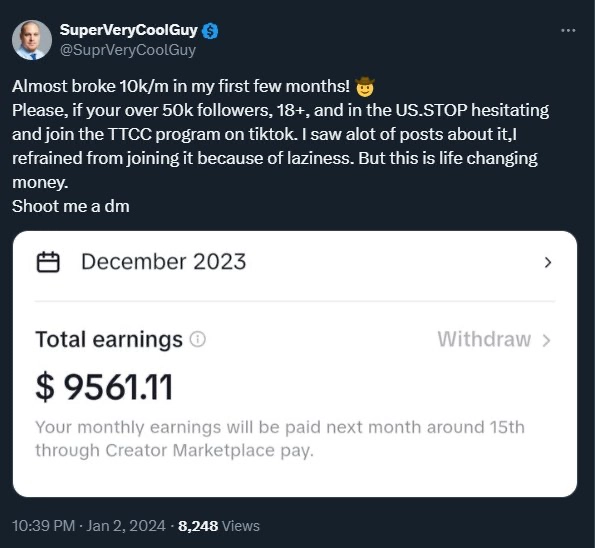This screenshot has width=595, height=548.
Task: Click the cowboy hat emoji in the tweet
Action: [x=365, y=86]
